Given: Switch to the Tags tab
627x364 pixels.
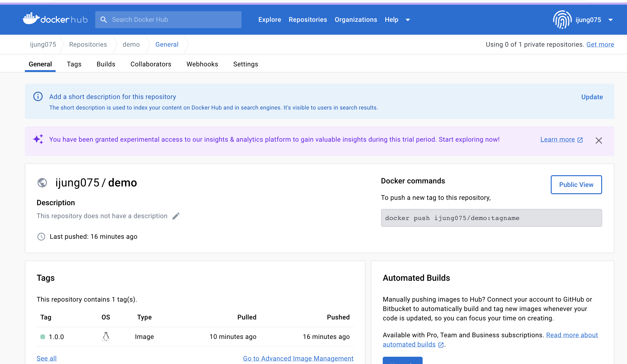Looking at the screenshot, I should (x=74, y=64).
